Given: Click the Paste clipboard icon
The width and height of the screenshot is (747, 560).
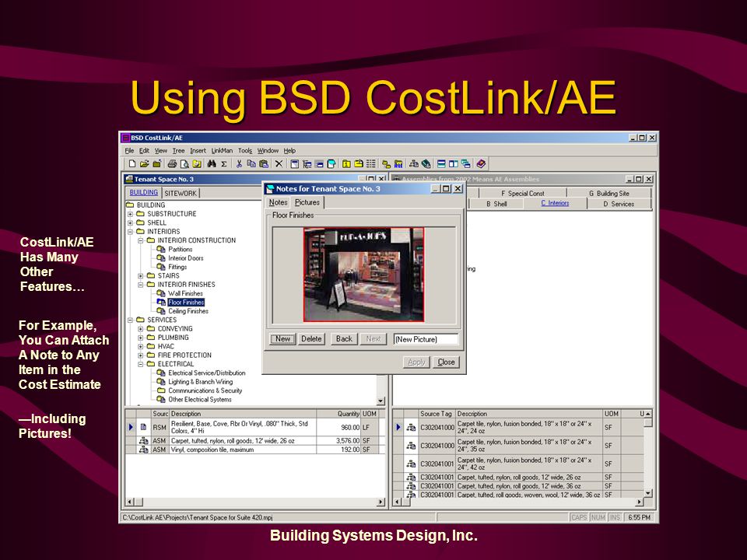Looking at the screenshot, I should 264,164.
